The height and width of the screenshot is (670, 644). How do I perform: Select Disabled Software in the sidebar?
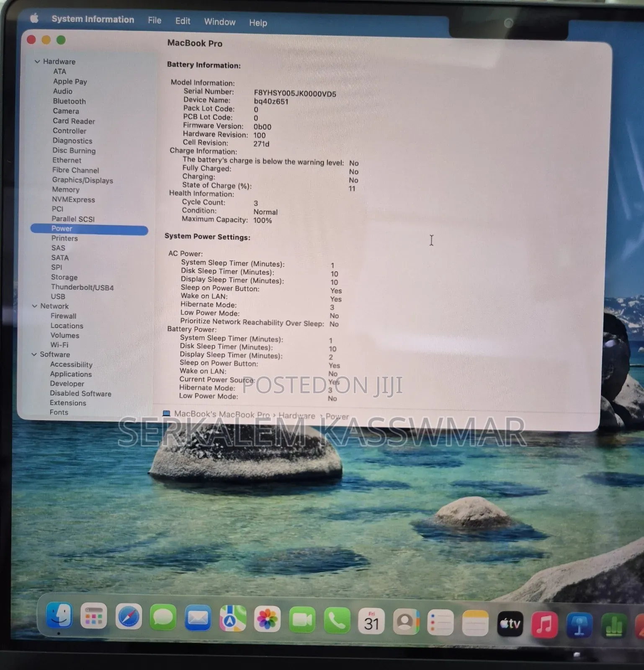pyautogui.click(x=81, y=393)
